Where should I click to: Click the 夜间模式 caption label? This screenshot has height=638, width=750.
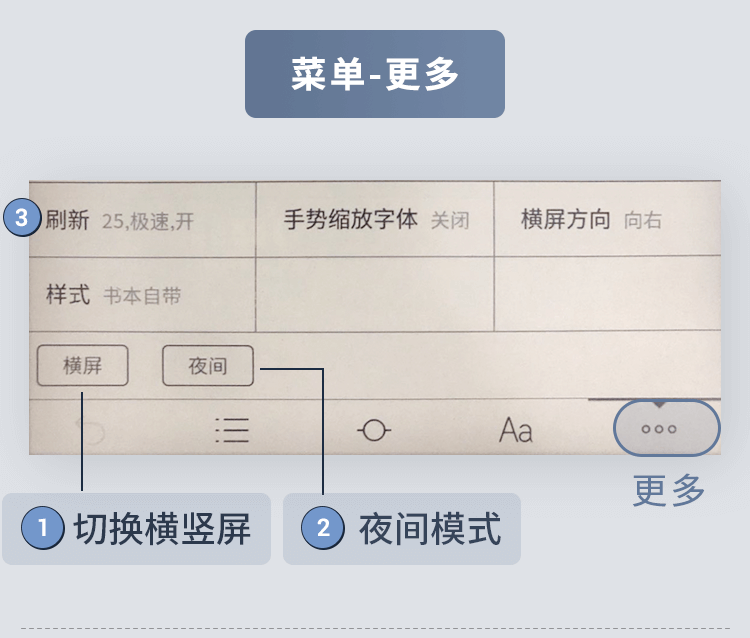point(430,528)
